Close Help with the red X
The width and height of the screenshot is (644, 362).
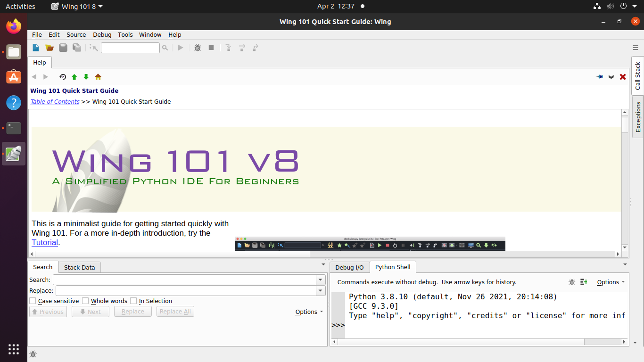(x=623, y=77)
